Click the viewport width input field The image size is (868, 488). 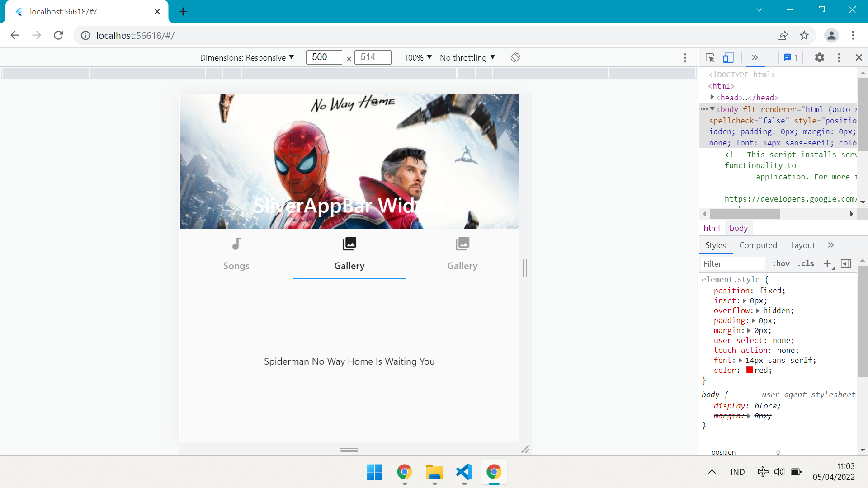pos(324,57)
